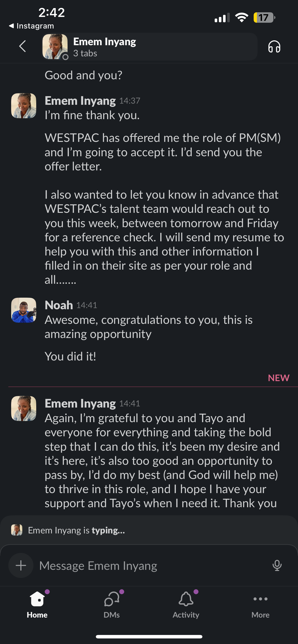
Task: Open conversation details via '3 tabs' header
Action: tap(85, 53)
